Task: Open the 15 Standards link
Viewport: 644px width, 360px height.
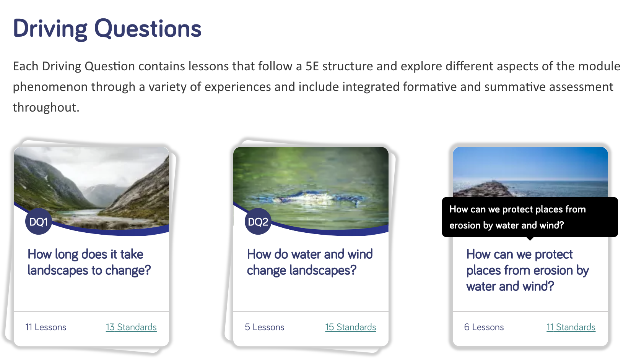Action: coord(351,327)
